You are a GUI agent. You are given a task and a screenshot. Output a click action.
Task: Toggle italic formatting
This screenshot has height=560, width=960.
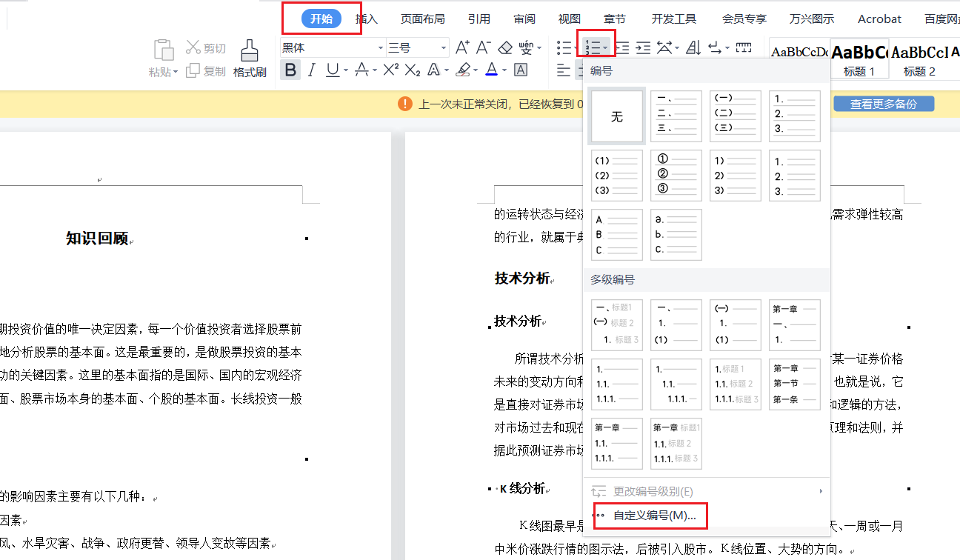[x=312, y=70]
